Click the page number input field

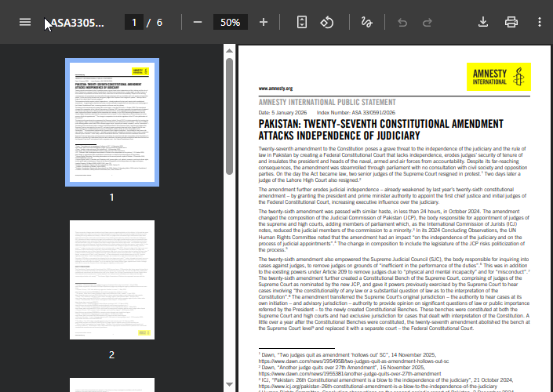(134, 22)
